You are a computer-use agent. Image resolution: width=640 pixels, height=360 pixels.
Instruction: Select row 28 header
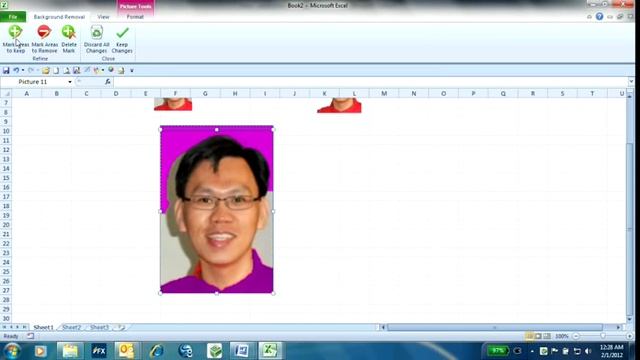[6, 300]
